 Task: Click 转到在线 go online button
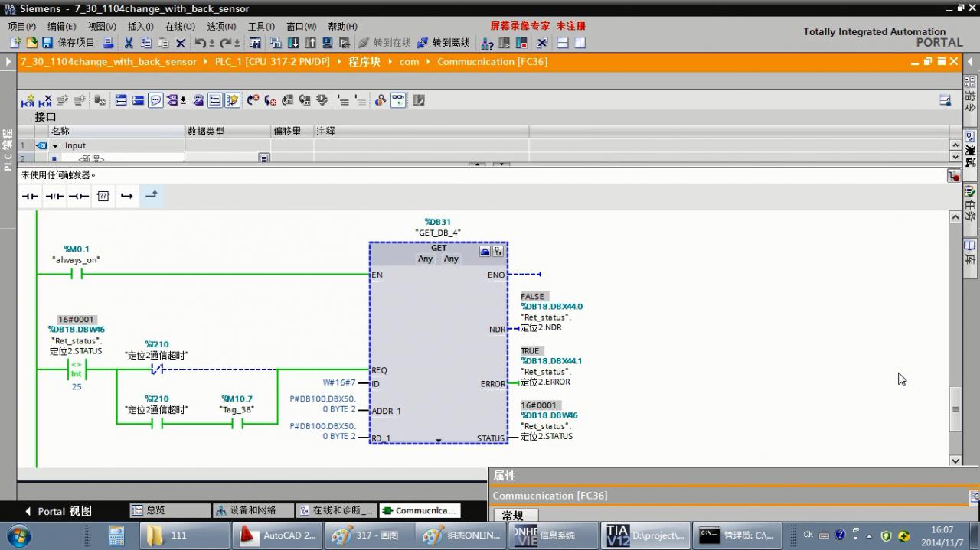point(384,43)
